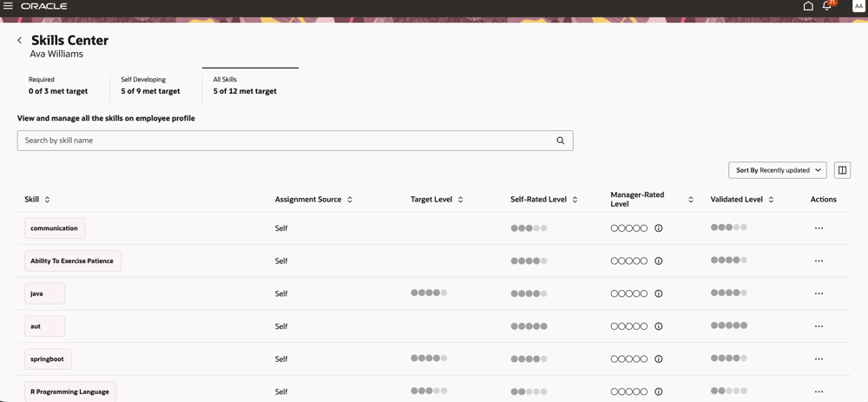Open the java skill tag
This screenshot has width=868, height=402.
point(44,293)
